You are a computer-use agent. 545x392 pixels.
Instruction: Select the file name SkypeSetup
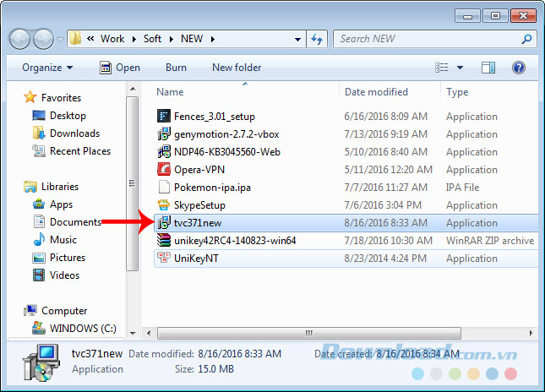(199, 205)
